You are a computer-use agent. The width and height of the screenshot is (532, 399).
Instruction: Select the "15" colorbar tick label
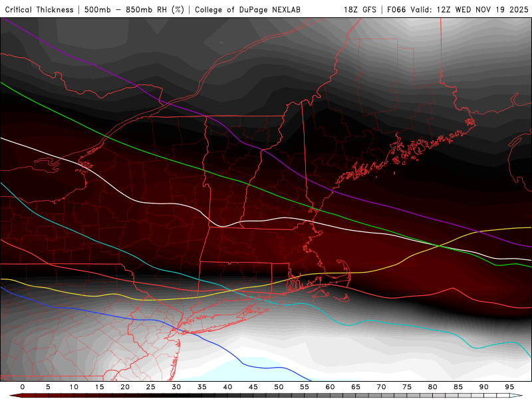pos(99,387)
